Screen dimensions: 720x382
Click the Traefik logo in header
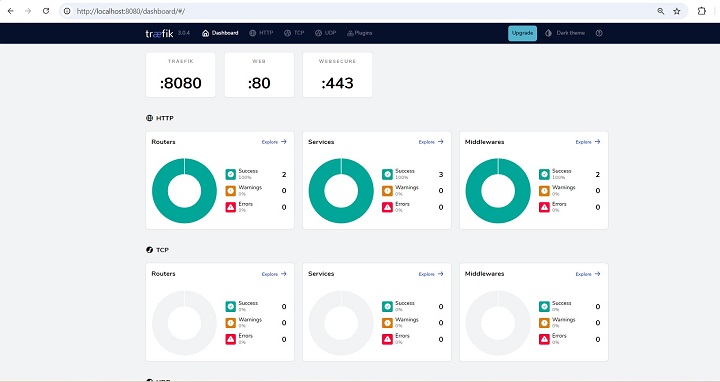point(159,33)
